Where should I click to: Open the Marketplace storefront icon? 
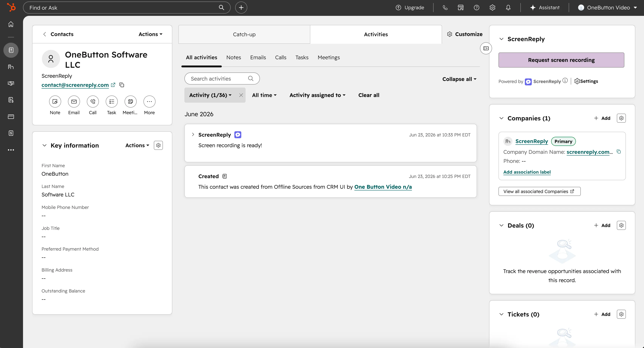click(461, 8)
